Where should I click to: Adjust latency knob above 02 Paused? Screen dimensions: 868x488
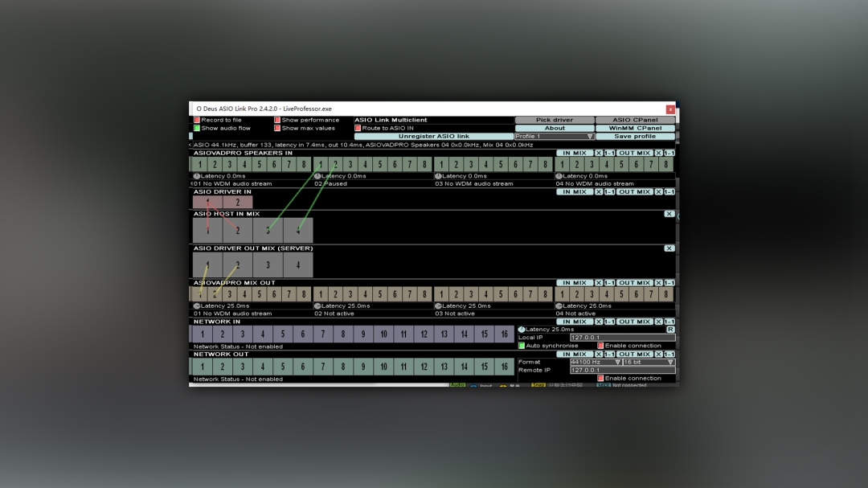pos(317,176)
